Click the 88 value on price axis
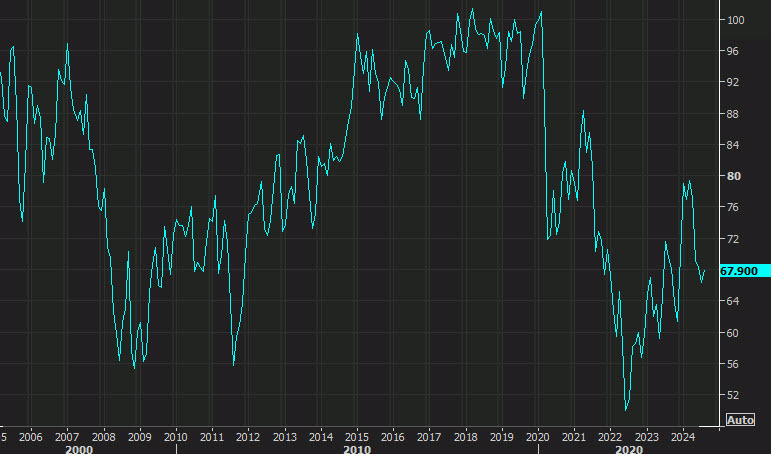 733,114
